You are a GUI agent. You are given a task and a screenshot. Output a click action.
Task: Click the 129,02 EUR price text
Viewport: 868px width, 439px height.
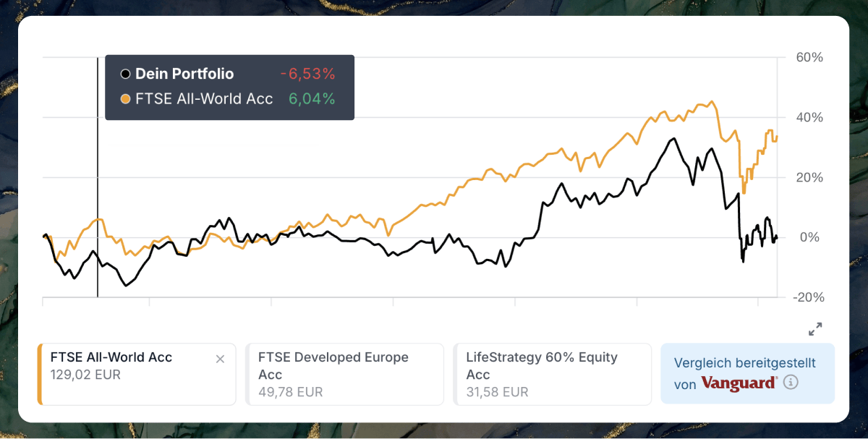(x=85, y=375)
